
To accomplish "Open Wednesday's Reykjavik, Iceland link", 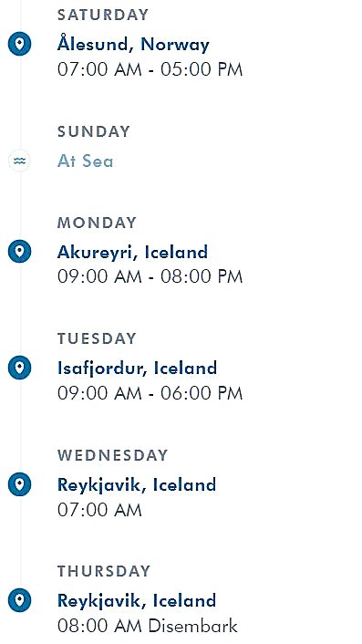I will 137,485.
